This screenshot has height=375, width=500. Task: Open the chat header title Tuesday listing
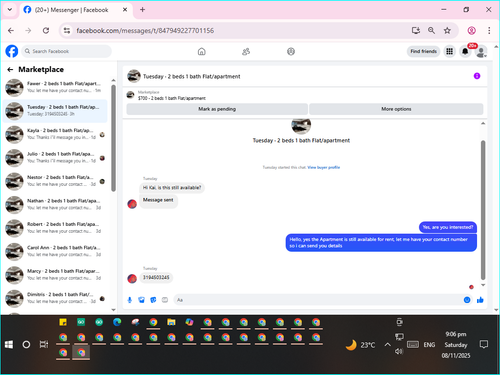click(191, 76)
